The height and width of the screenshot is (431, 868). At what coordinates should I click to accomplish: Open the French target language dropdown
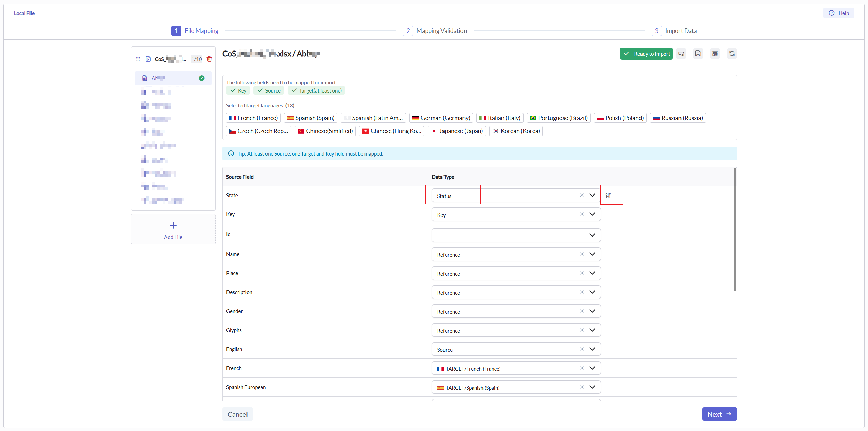pos(592,368)
